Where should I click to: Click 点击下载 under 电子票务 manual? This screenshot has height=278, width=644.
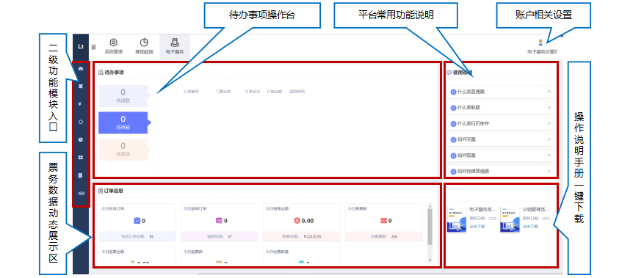coord(477,227)
